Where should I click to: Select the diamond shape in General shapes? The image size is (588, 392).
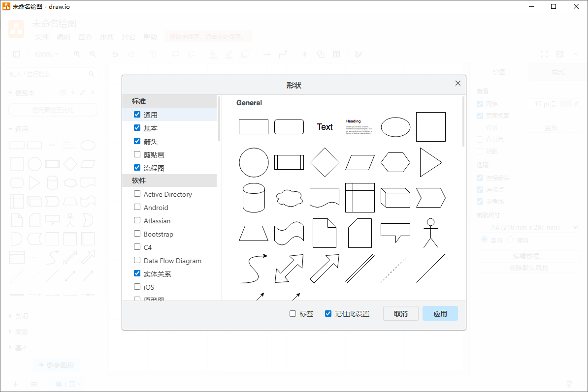click(325, 162)
